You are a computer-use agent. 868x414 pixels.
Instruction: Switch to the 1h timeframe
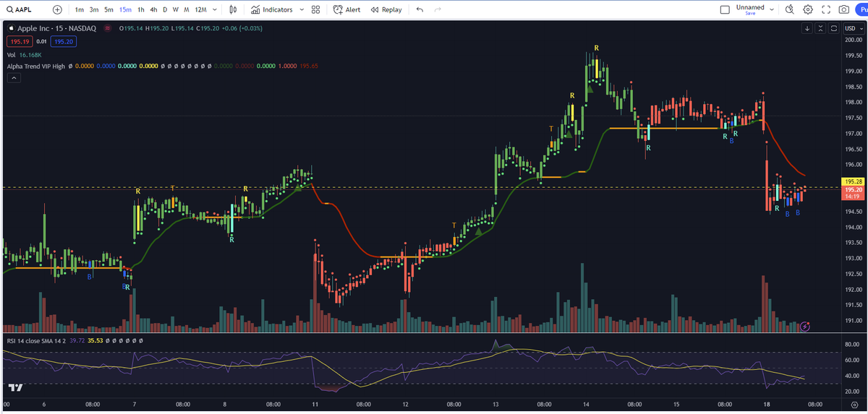(141, 9)
